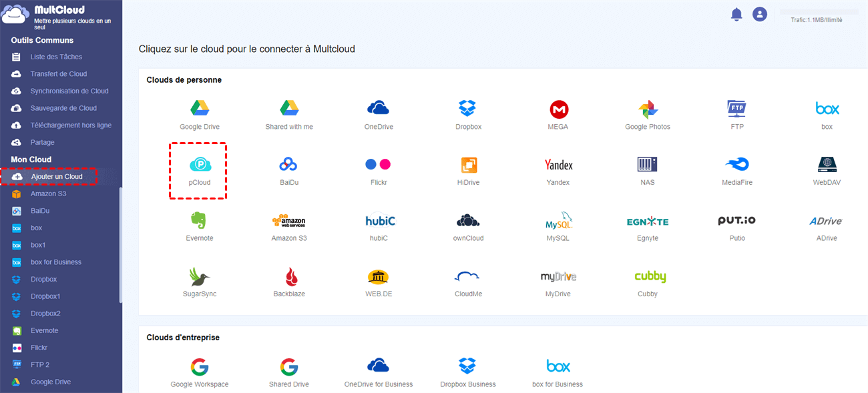Select the WebDAV cloud icon
The width and height of the screenshot is (868, 393).
pos(827,165)
